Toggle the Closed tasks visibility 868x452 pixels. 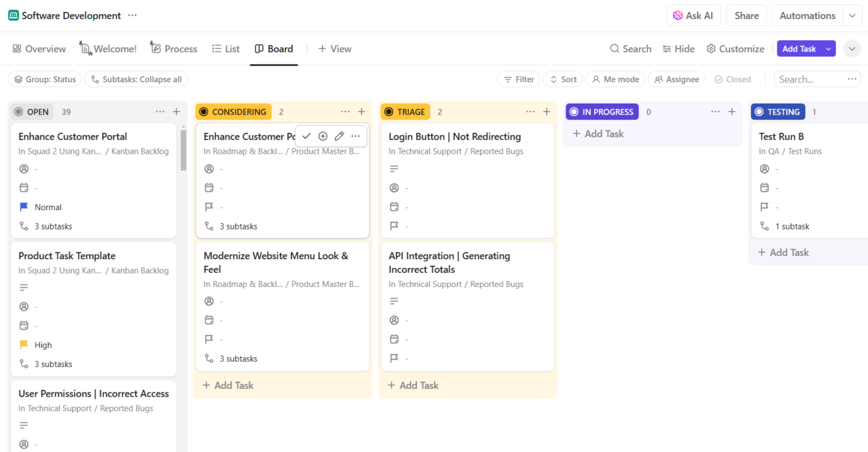tap(732, 79)
